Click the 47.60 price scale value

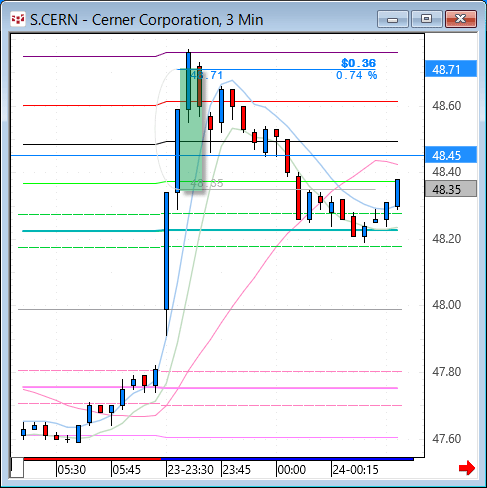point(447,439)
